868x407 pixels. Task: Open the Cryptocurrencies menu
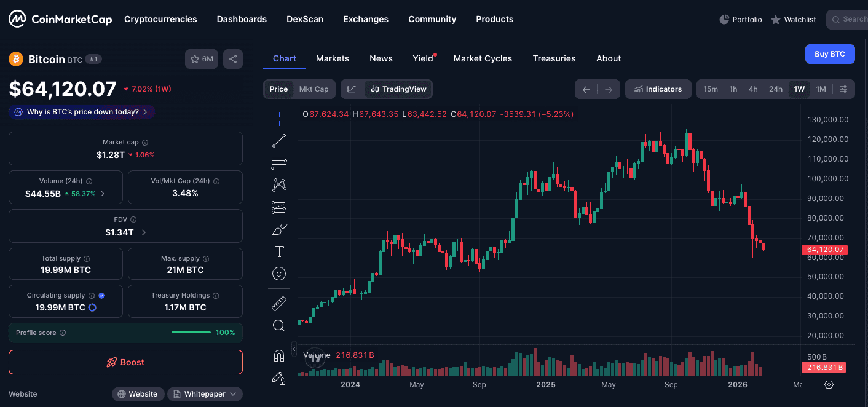160,19
